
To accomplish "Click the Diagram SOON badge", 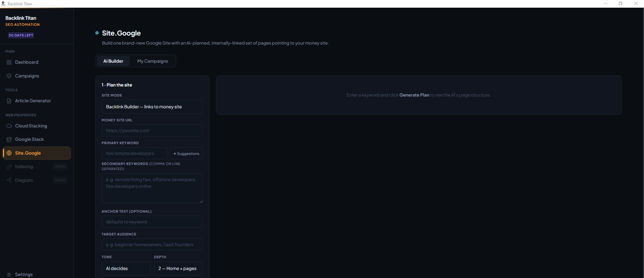I will click(x=60, y=180).
